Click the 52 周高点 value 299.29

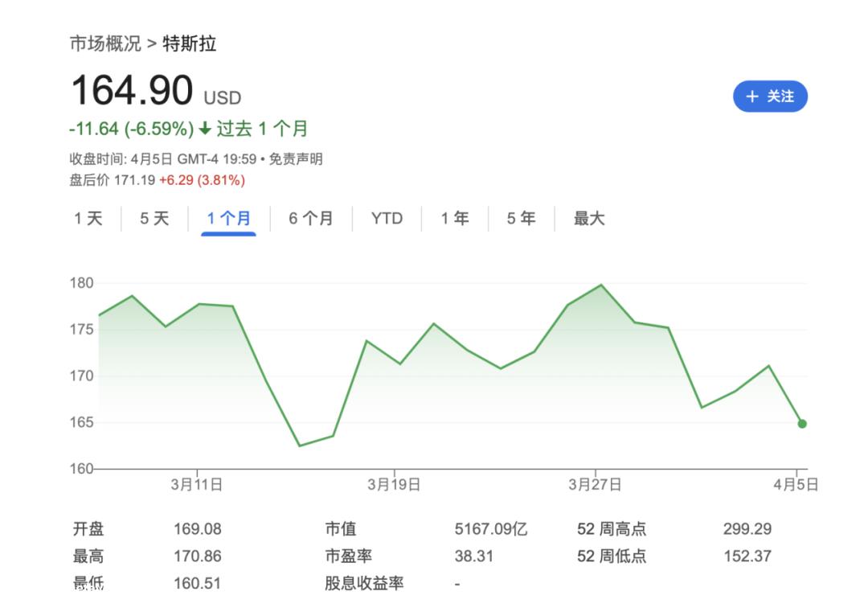747,529
